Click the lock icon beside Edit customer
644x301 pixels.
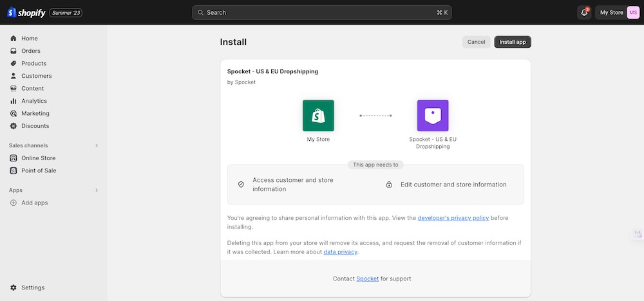(x=389, y=185)
